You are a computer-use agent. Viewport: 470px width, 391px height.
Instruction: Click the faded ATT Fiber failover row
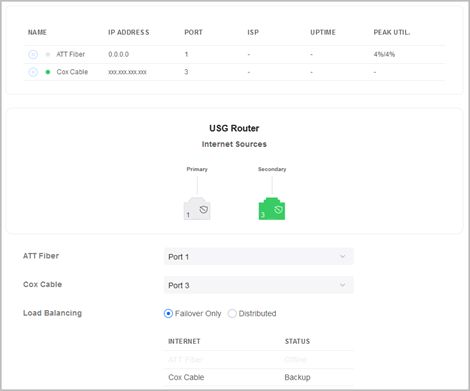tap(259, 360)
